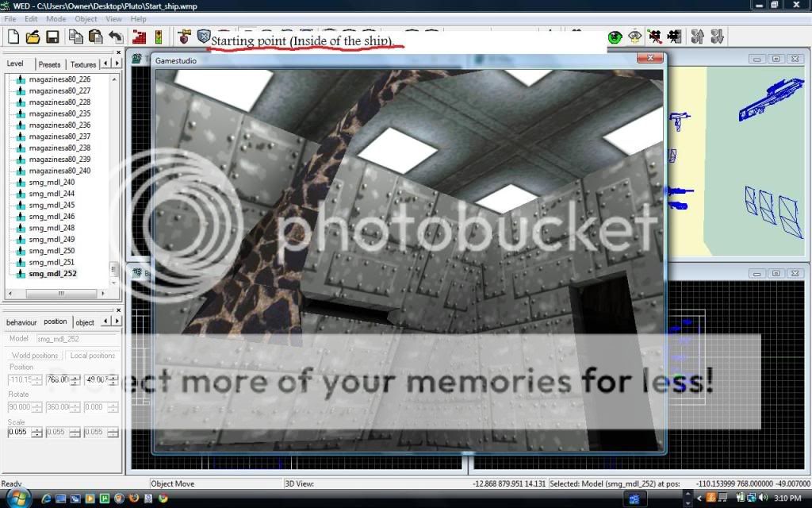Open the View menu

(x=113, y=19)
